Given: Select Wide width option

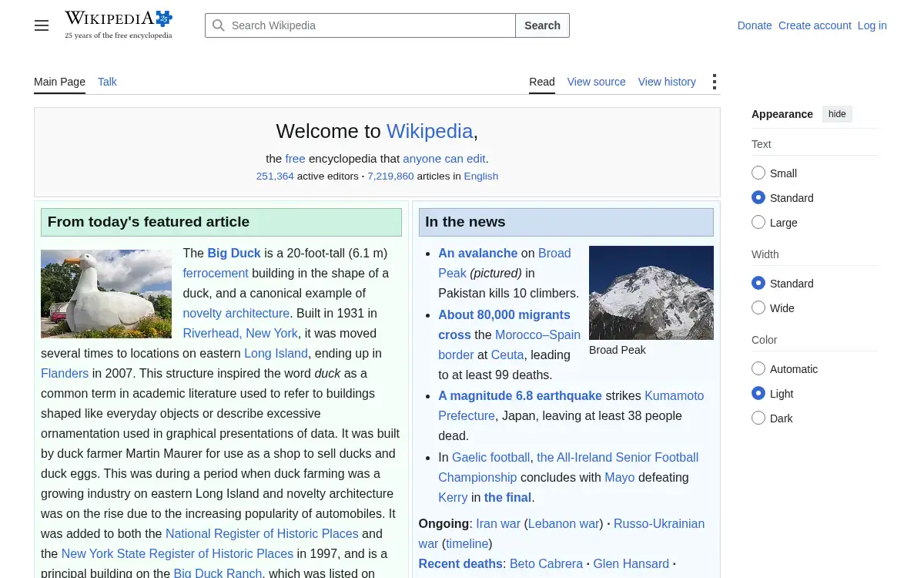Looking at the screenshot, I should click(758, 308).
